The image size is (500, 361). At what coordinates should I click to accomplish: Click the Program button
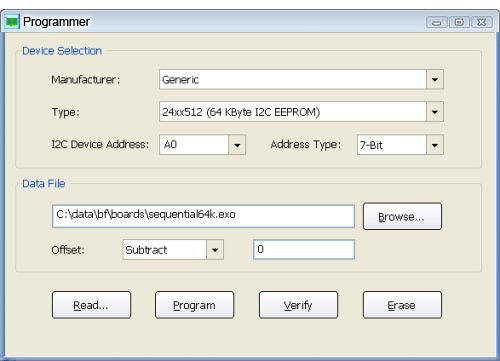[194, 305]
